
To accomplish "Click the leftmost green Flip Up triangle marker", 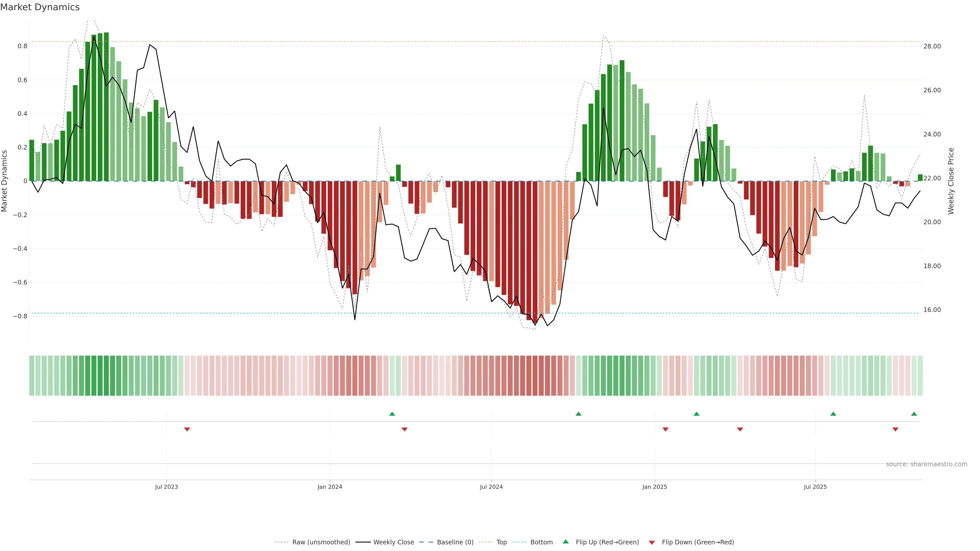I will pyautogui.click(x=392, y=414).
